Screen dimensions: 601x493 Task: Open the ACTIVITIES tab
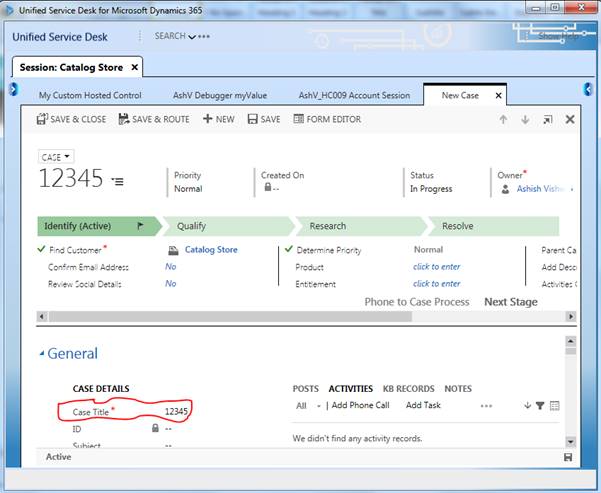[x=351, y=389]
